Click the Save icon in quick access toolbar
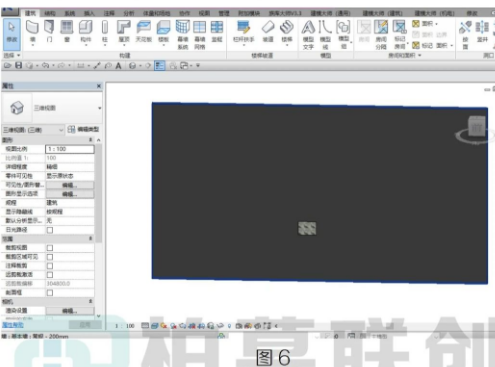Image resolution: width=495 pixels, height=367 pixels. tap(19, 66)
